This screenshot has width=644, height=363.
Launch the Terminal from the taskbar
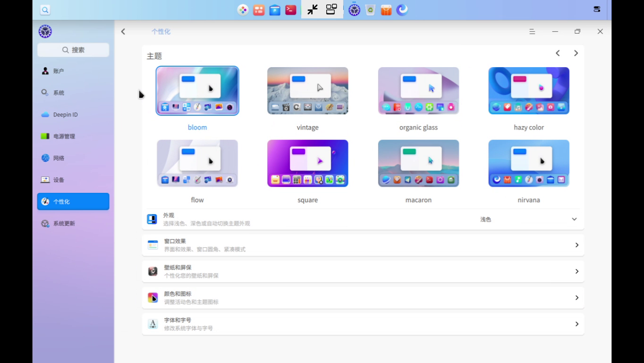290,9
